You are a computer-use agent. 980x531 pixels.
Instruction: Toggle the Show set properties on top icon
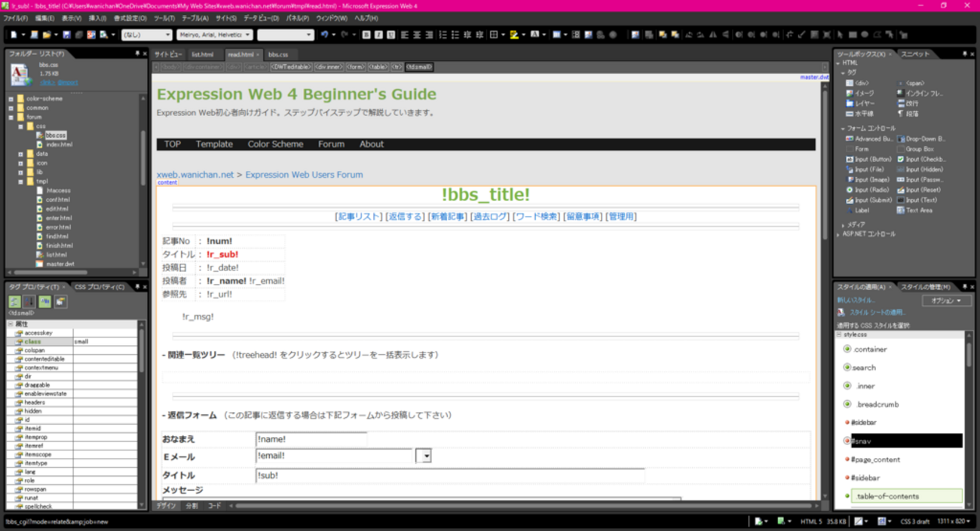45,302
